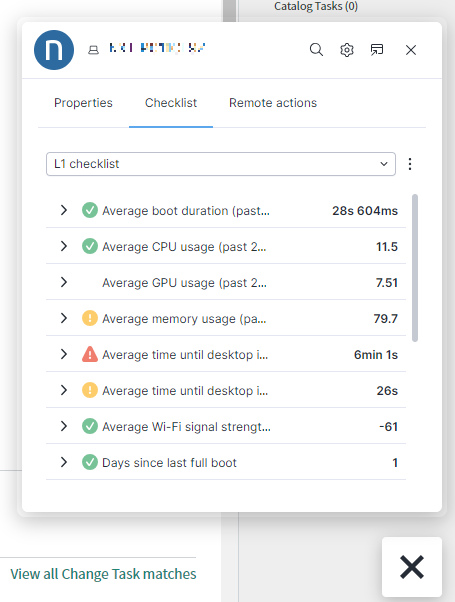Click the checklist vertical scrollbar

[x=415, y=268]
